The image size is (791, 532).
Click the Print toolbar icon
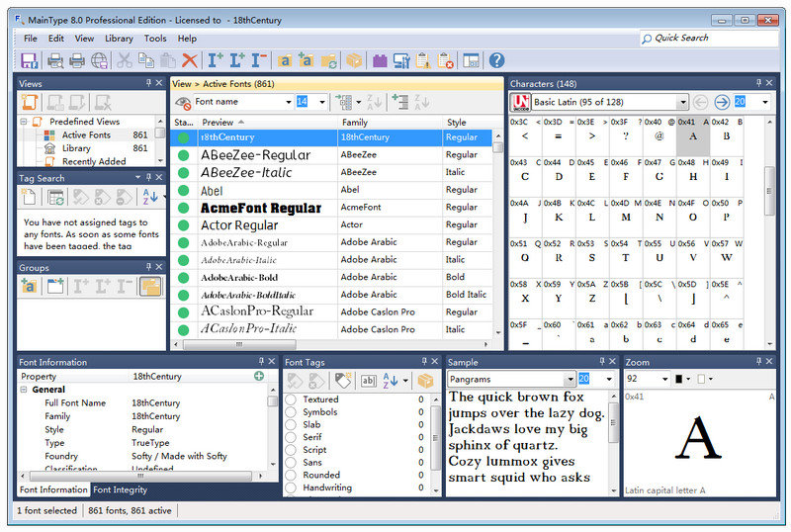click(77, 60)
